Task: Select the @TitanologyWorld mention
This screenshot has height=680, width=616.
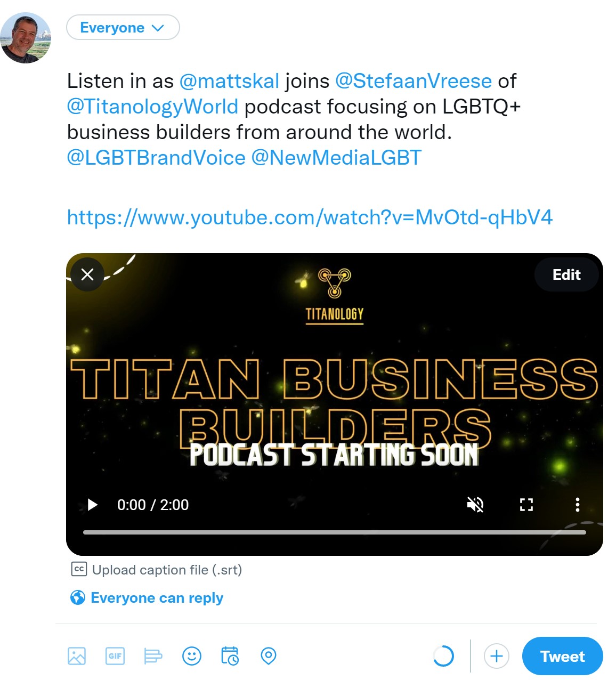Action: (152, 107)
